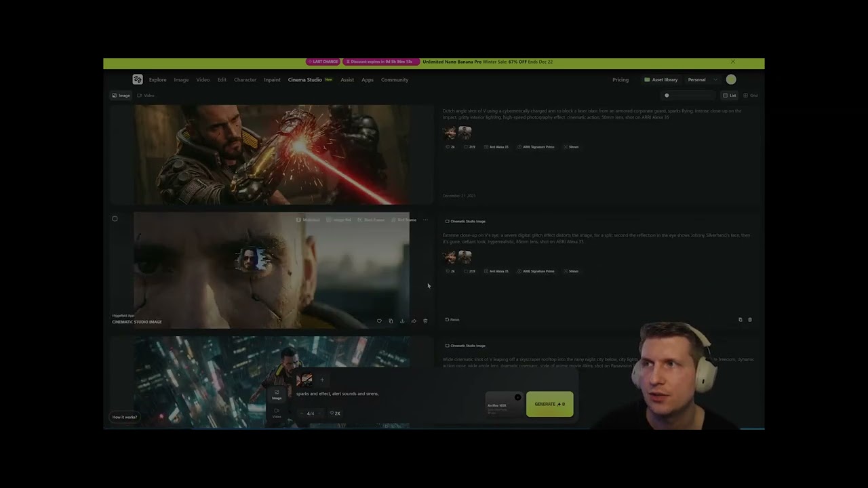Copy the eye close-up prompt details

pos(740,320)
